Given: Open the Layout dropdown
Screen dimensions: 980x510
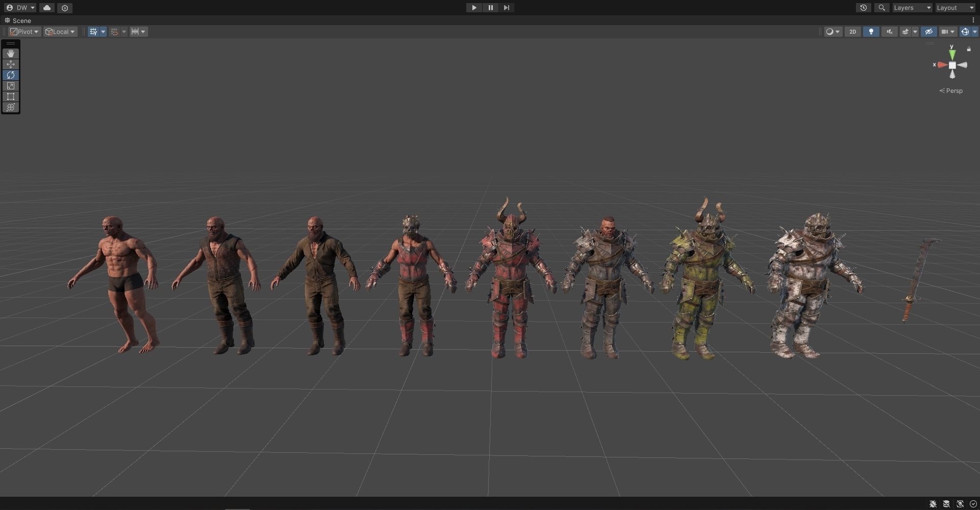Looking at the screenshot, I should (955, 8).
